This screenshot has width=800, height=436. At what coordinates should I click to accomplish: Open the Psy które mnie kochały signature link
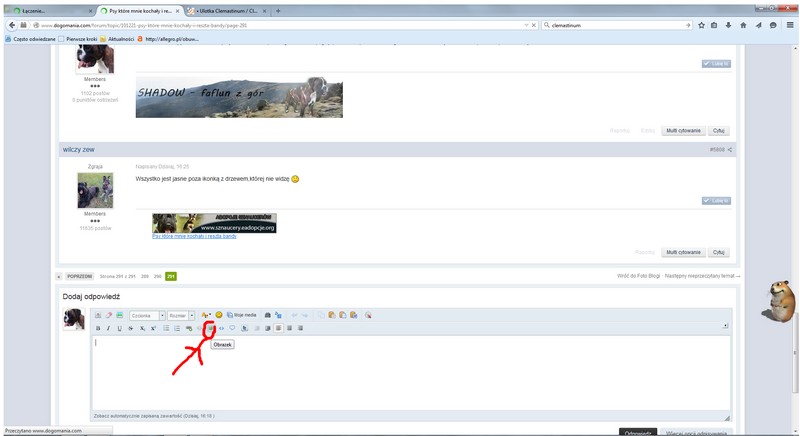(x=194, y=236)
